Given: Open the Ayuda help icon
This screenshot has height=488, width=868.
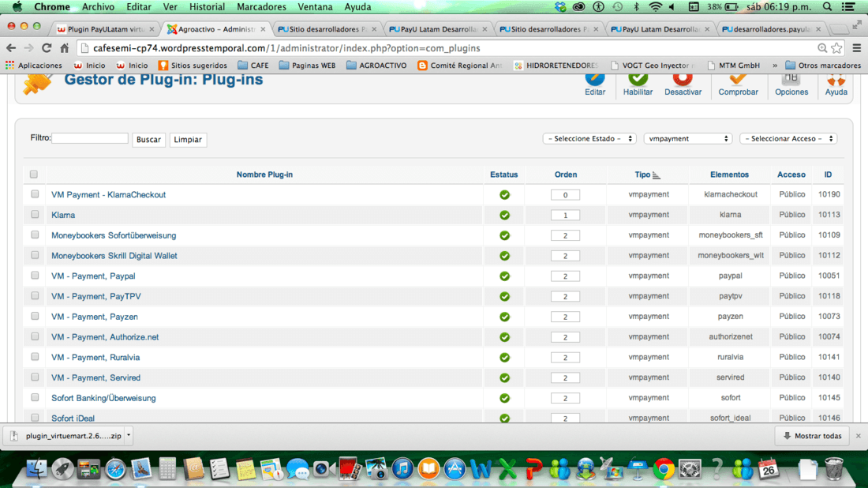Looking at the screenshot, I should 836,84.
